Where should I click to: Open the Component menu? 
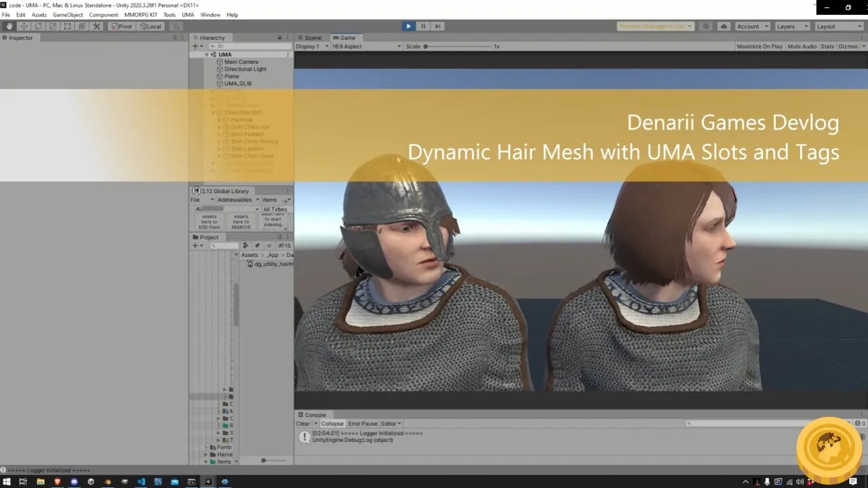[x=104, y=15]
